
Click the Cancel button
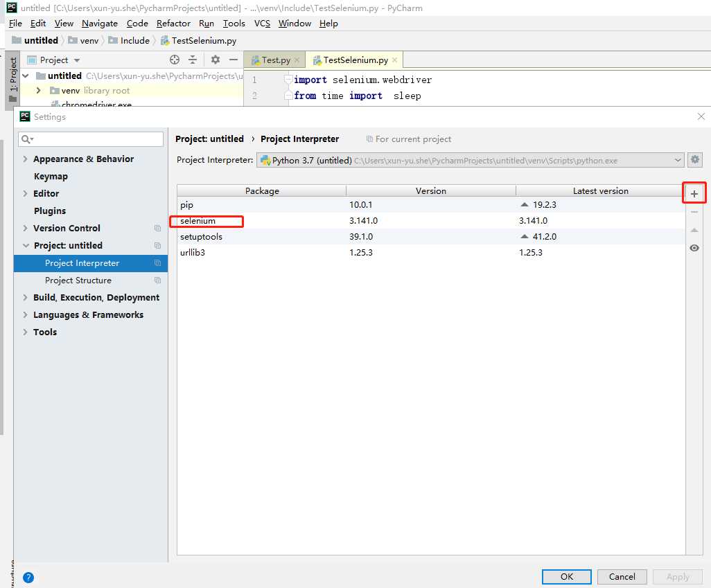click(622, 577)
